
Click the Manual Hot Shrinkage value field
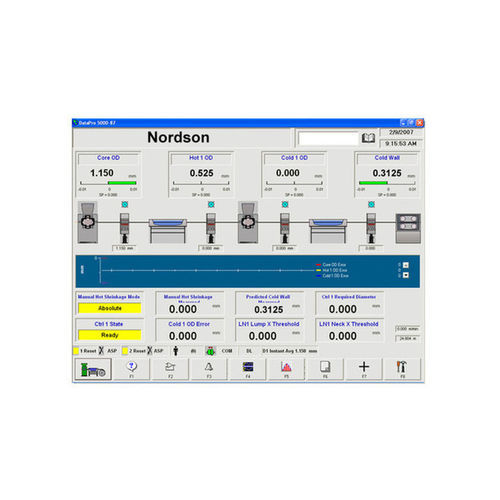point(183,309)
